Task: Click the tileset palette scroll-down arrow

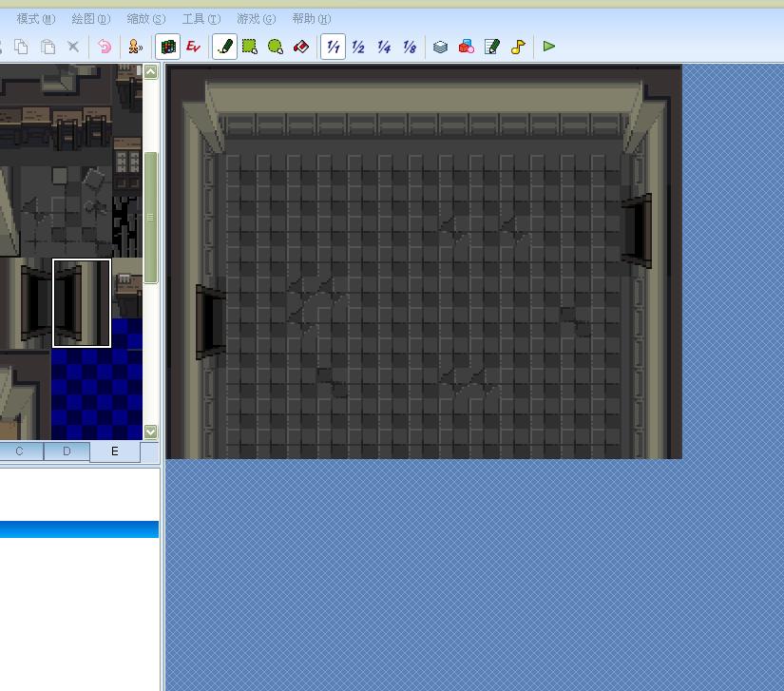Action: [150, 432]
